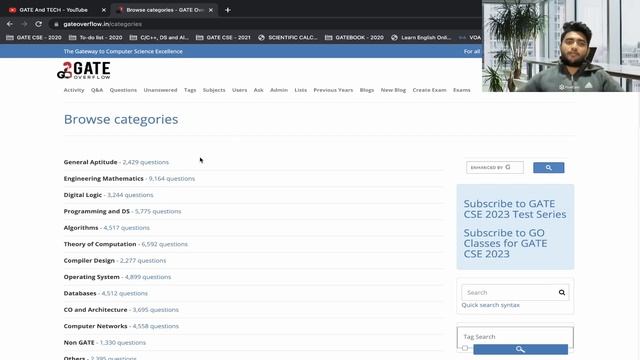Select the Browse categories tab

click(x=165, y=10)
